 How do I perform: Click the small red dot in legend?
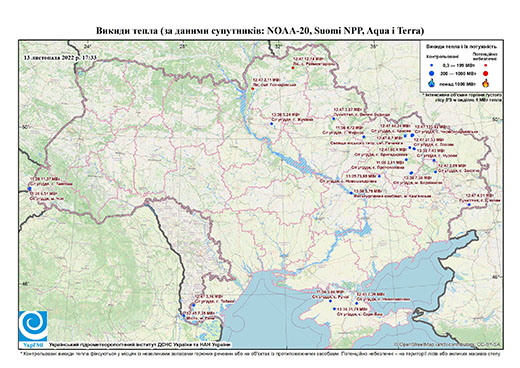(485, 65)
